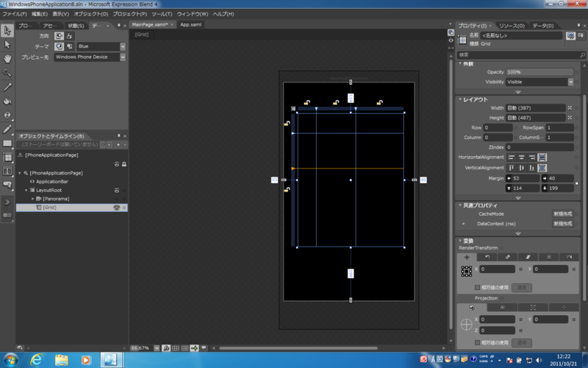588x368 pixels.
Task: Toggle effects rendering fx button
Action: pyautogui.click(x=166, y=348)
